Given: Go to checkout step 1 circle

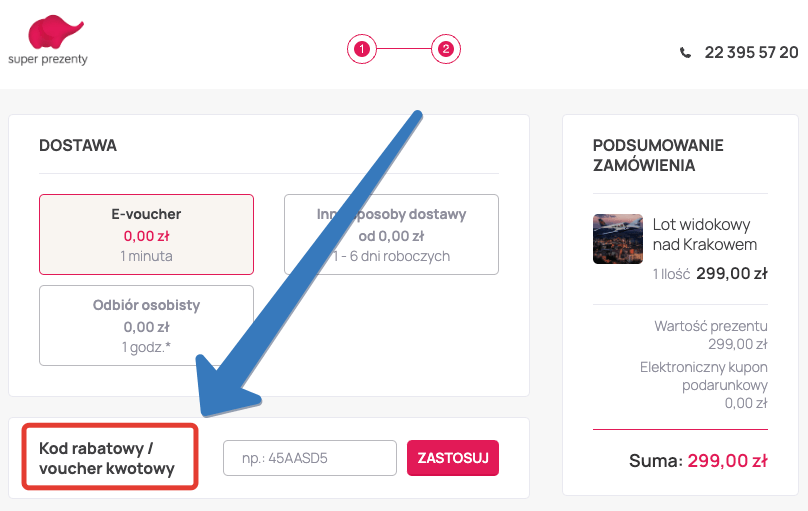Looking at the screenshot, I should [x=361, y=48].
